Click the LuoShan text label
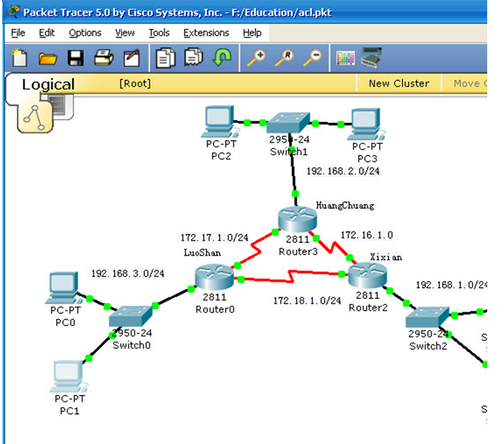504x444 pixels. pos(202,253)
